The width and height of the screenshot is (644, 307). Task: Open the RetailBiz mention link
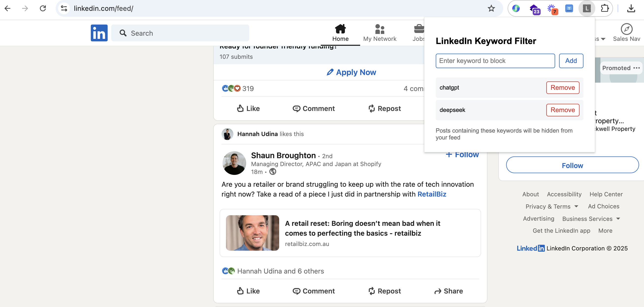432,194
